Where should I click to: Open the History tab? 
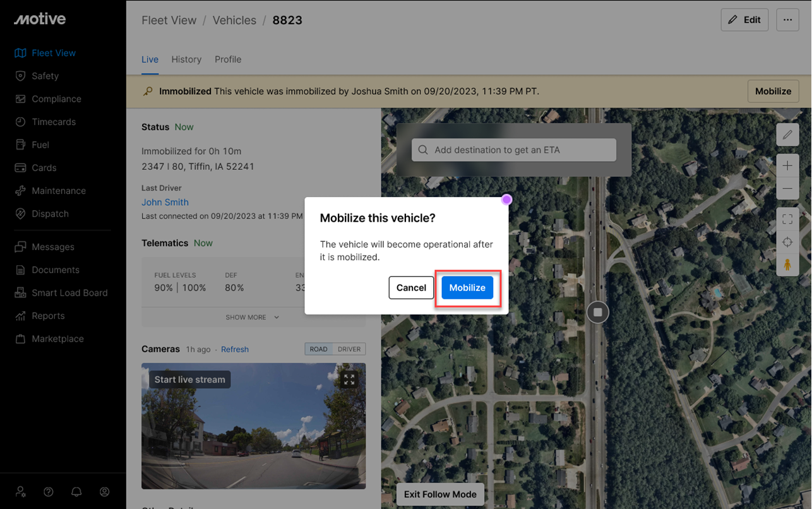point(186,59)
